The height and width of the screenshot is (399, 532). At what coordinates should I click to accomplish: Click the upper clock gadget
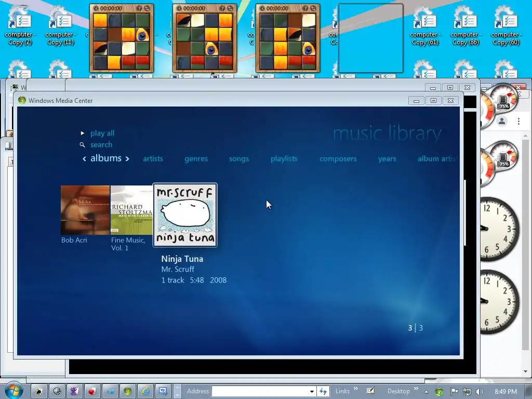pyautogui.click(x=499, y=229)
